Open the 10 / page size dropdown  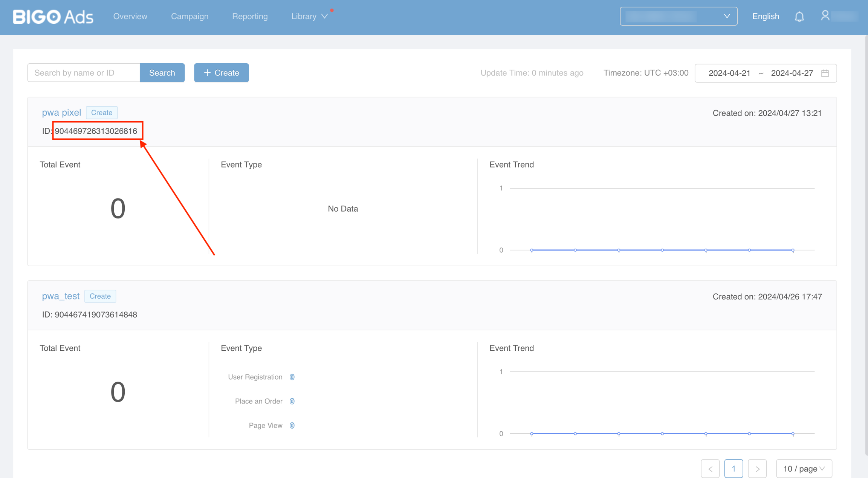pos(804,469)
